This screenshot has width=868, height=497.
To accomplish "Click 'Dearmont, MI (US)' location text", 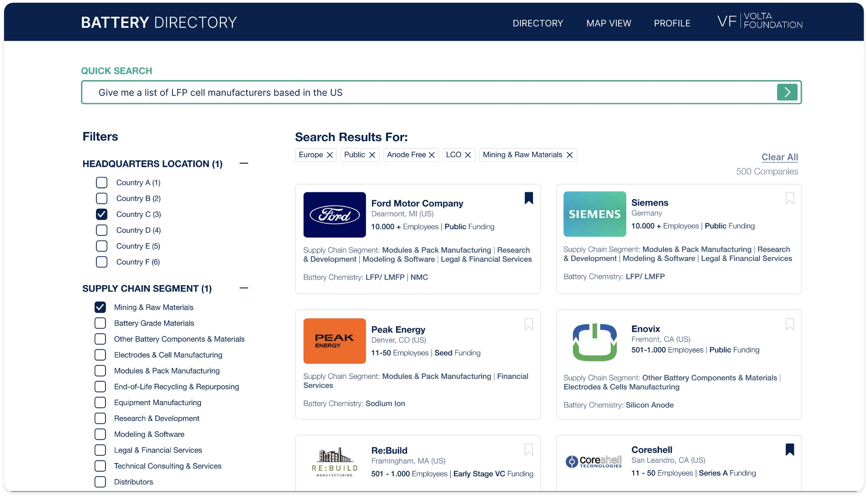I will 402,214.
